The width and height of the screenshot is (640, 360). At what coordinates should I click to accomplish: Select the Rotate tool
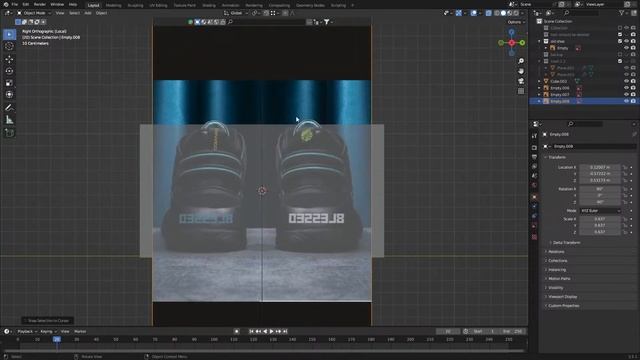coord(9,71)
